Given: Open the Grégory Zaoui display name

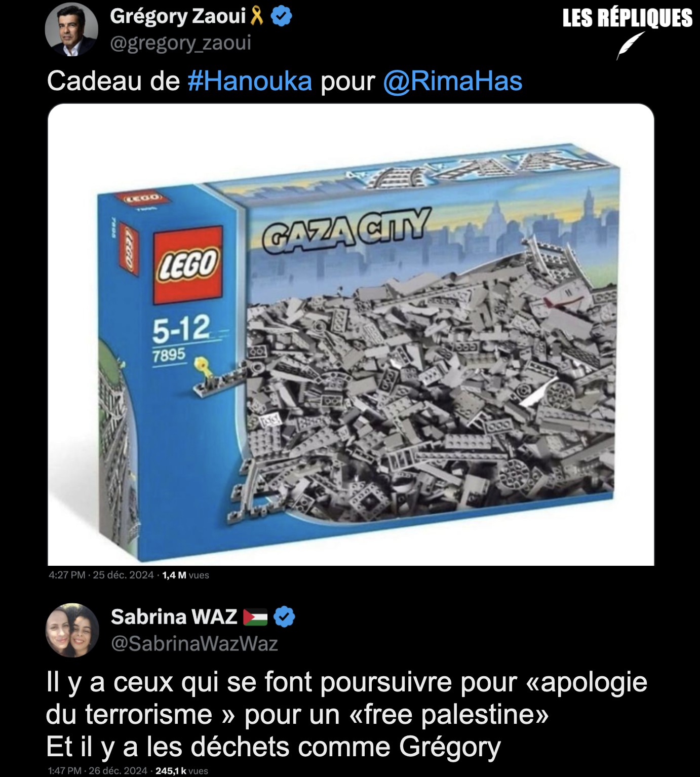Looking at the screenshot, I should coord(178,17).
